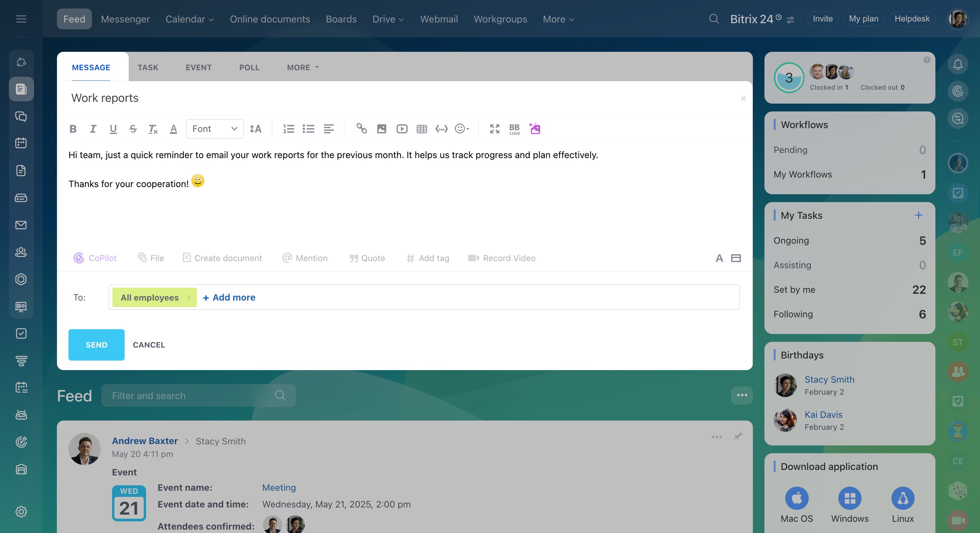Mention a user
This screenshot has width=980, height=533.
pos(305,258)
